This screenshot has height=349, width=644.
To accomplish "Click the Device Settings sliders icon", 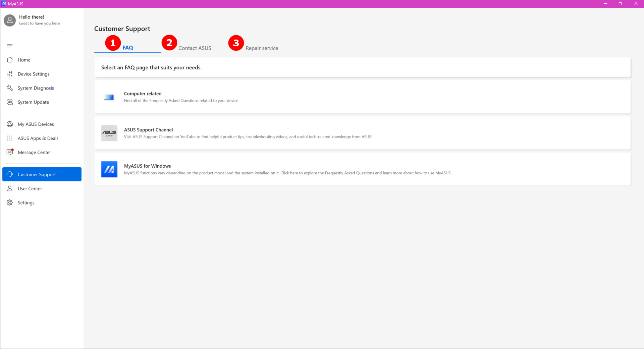I will pyautogui.click(x=10, y=74).
